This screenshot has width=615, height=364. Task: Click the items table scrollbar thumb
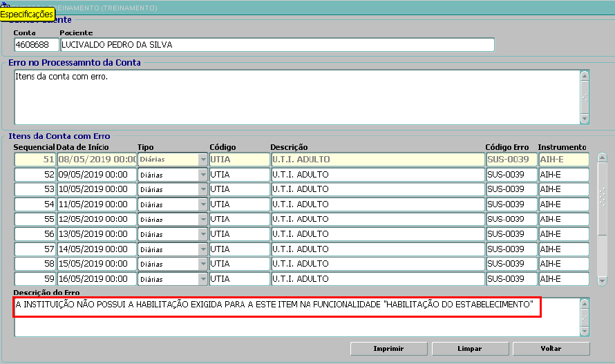click(602, 199)
